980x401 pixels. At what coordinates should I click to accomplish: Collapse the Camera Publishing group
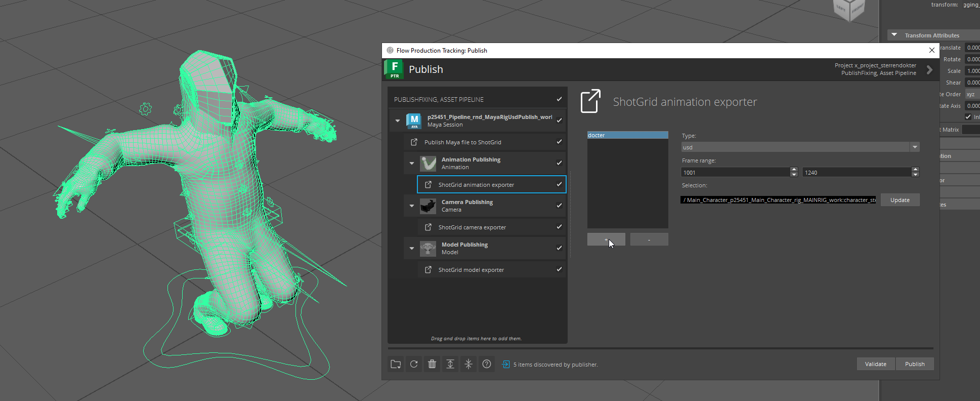[x=412, y=206]
